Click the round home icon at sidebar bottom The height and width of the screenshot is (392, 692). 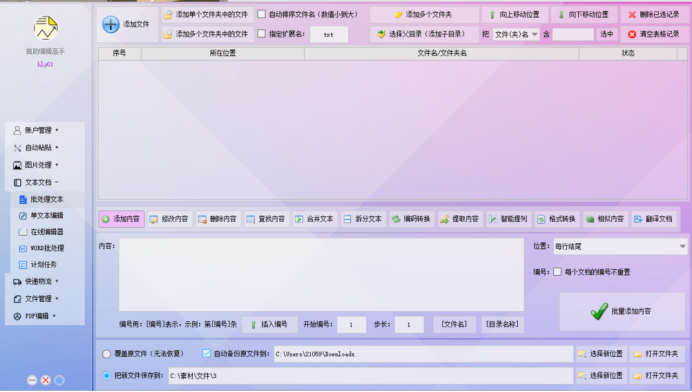pyautogui.click(x=59, y=380)
